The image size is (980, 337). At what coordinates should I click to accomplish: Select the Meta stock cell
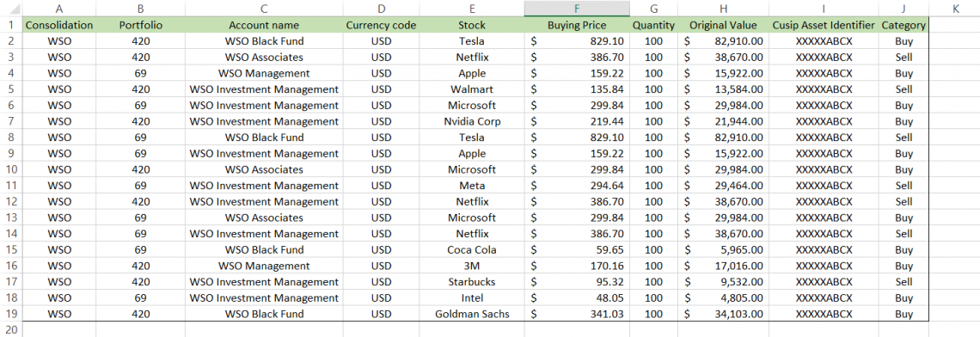coord(472,186)
